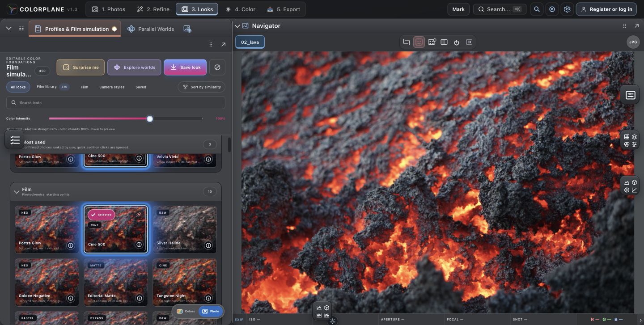Click the Save look button
This screenshot has height=325, width=644.
point(185,68)
